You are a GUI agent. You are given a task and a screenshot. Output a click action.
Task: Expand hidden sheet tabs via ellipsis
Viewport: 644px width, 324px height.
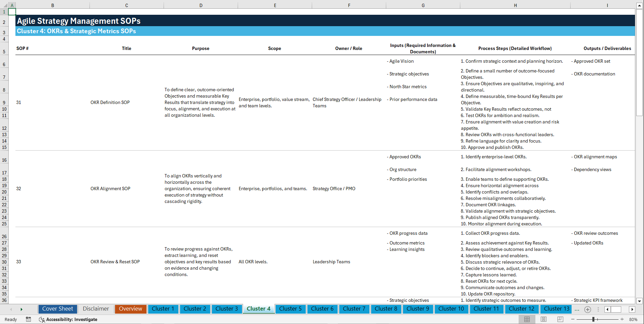tap(577, 310)
